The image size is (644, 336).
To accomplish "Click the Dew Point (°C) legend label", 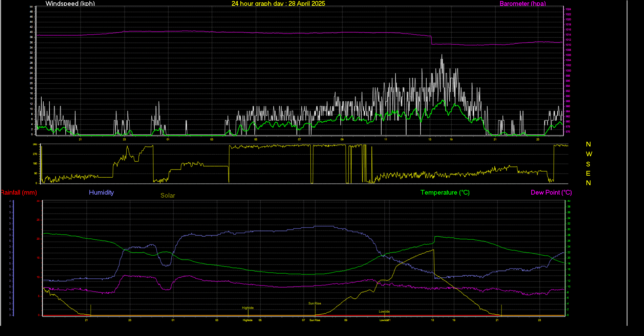I will click(551, 193).
